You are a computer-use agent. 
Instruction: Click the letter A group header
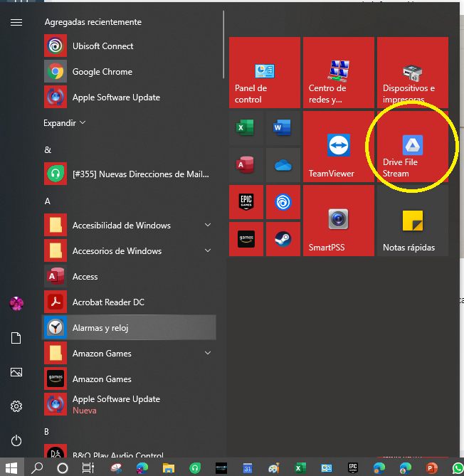click(x=48, y=201)
